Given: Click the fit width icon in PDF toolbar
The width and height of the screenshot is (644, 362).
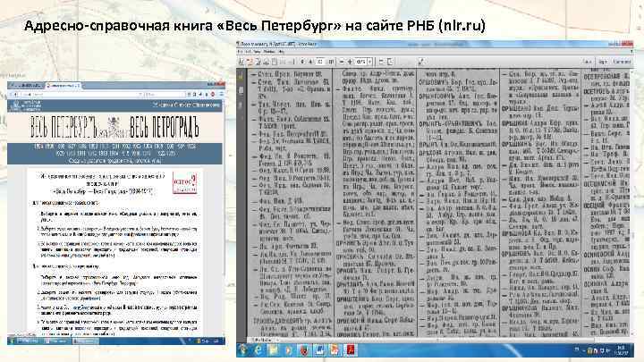Looking at the screenshot, I should (381, 62).
